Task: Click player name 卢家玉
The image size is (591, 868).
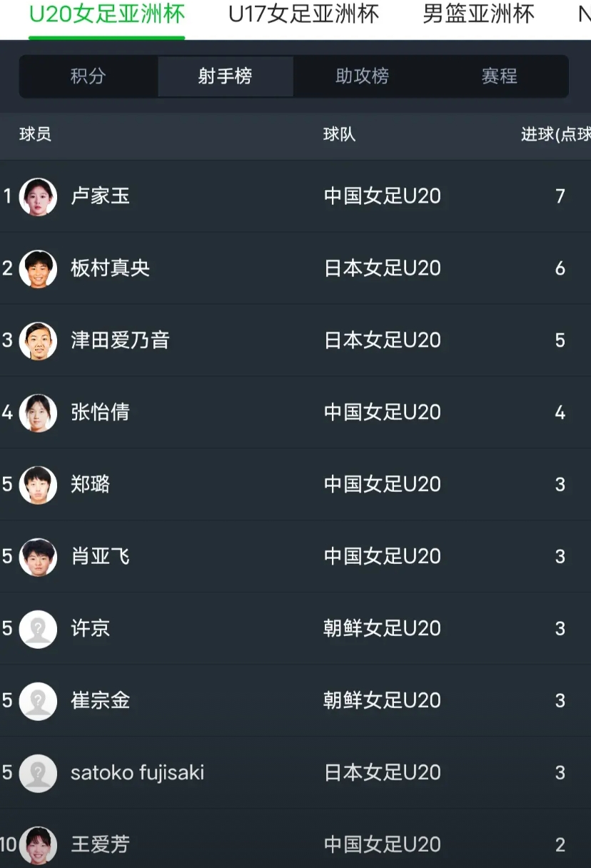Action: pyautogui.click(x=101, y=196)
